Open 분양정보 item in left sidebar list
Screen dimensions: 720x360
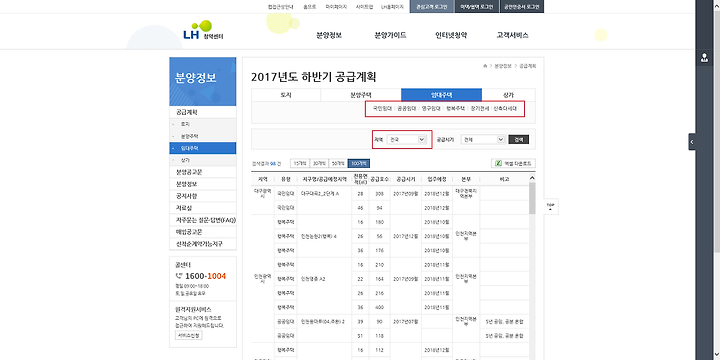coord(202,184)
